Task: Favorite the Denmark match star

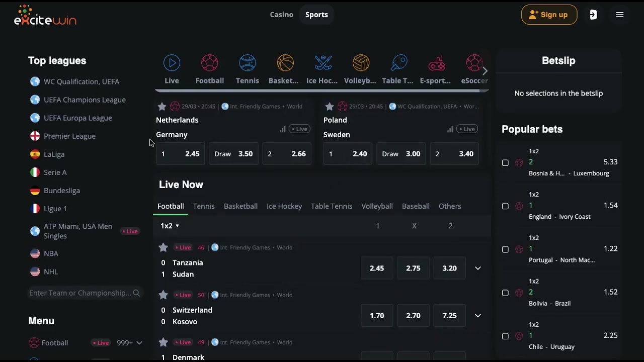Action: click(163, 342)
